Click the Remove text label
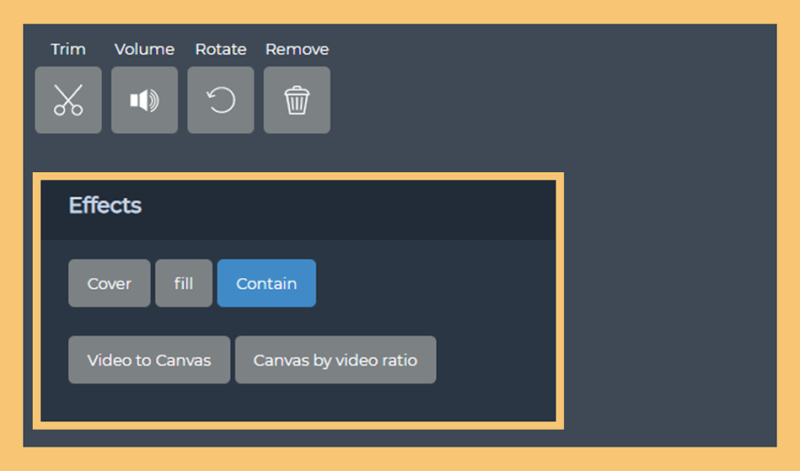 pos(297,49)
